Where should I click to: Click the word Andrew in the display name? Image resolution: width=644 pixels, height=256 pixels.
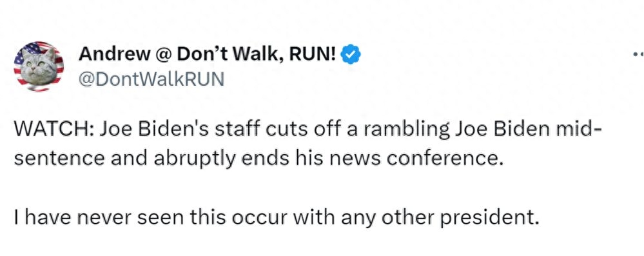coord(115,55)
